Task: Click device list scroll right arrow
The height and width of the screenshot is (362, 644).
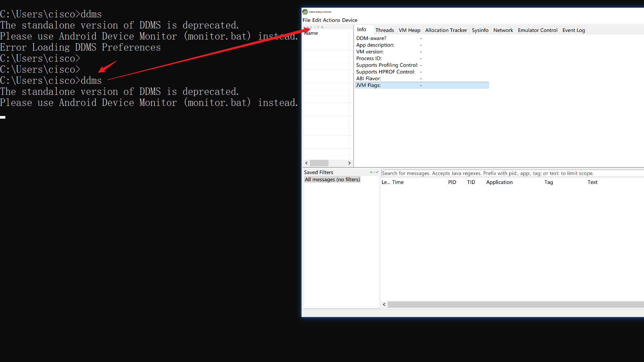Action: tap(349, 163)
